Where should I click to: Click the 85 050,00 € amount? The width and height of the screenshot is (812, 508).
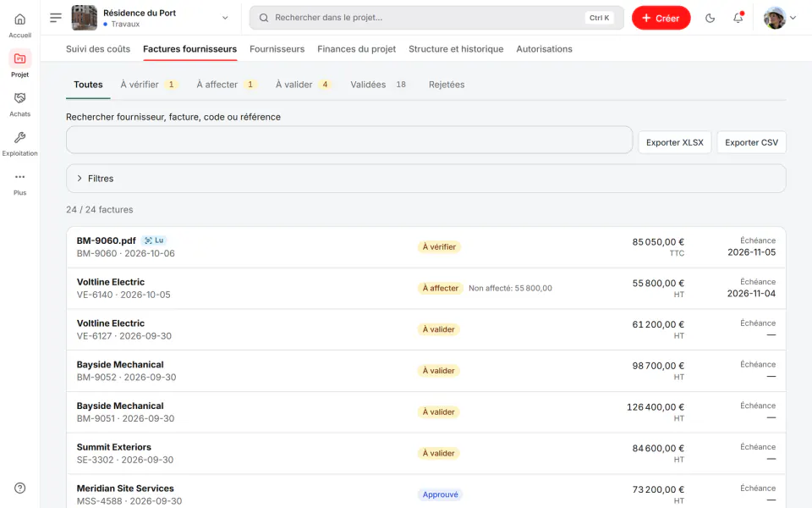(658, 242)
